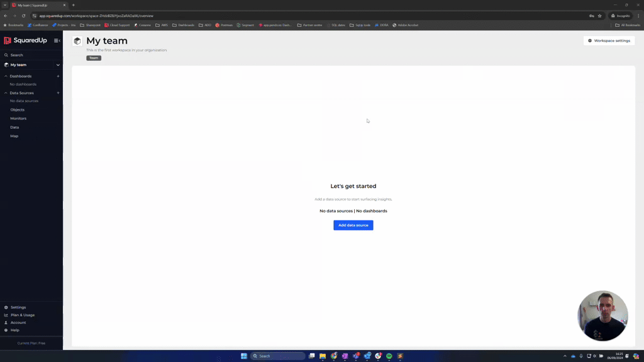Click the Incognito indicator
The height and width of the screenshot is (362, 644).
coord(620,16)
